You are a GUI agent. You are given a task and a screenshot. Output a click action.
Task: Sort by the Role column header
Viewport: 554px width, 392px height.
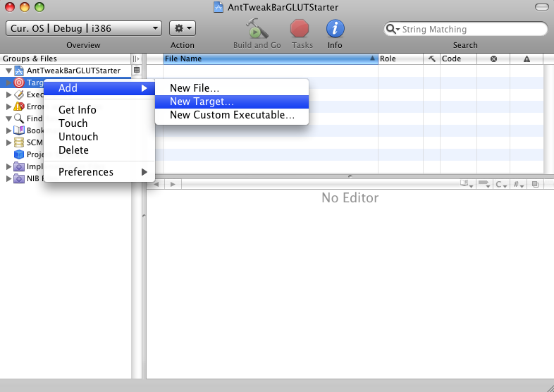pos(400,59)
